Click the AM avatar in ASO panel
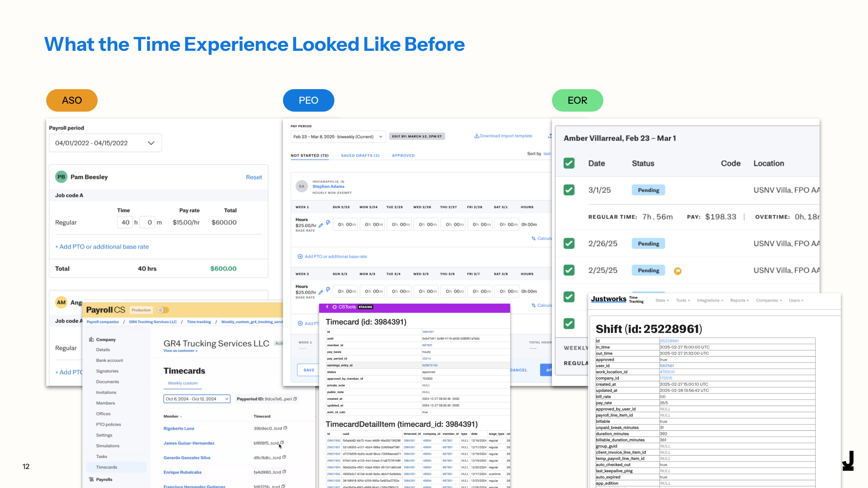This screenshot has width=868, height=488. tap(61, 302)
